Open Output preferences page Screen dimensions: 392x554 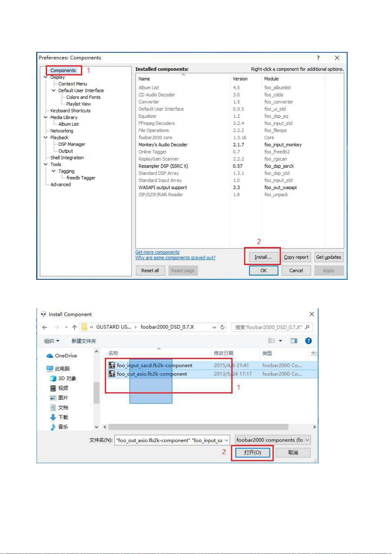[x=65, y=151]
